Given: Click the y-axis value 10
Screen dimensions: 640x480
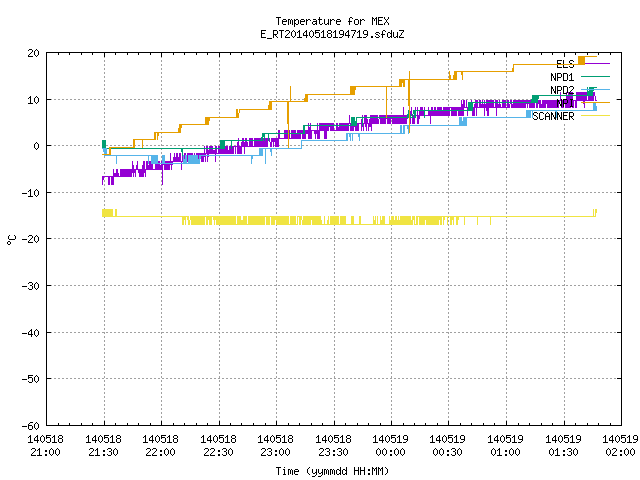Looking at the screenshot, I should pyautogui.click(x=33, y=100).
